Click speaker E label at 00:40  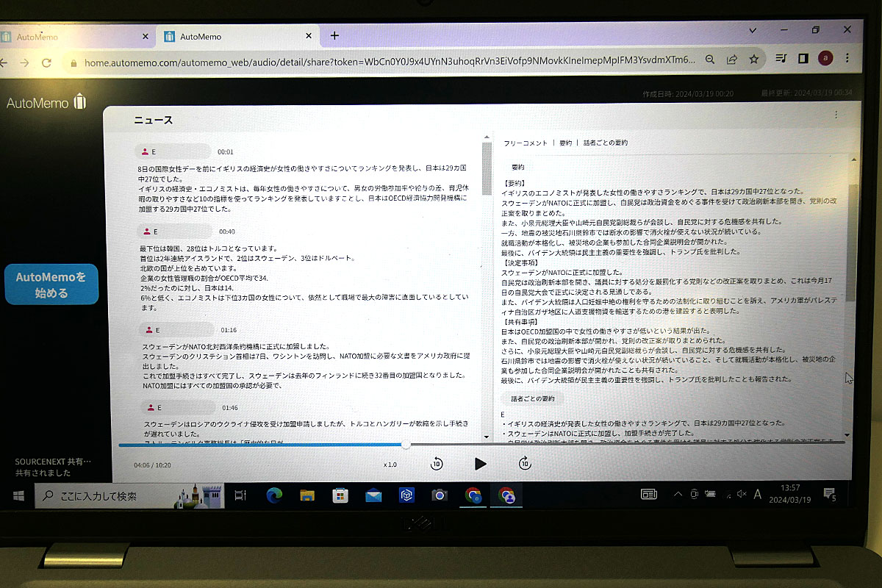tap(173, 232)
